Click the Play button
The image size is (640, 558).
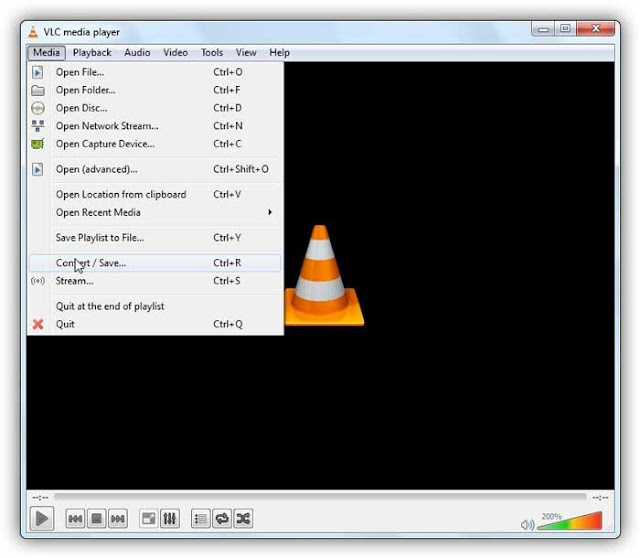[x=42, y=518]
